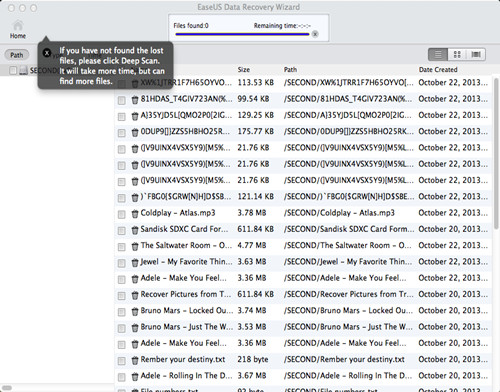Sort by the Date Created column header

(x=438, y=70)
